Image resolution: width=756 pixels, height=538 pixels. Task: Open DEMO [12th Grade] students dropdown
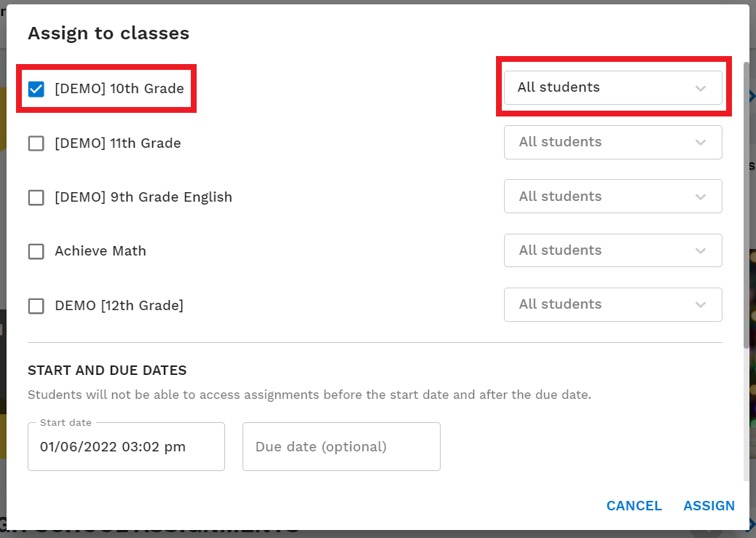(x=613, y=304)
